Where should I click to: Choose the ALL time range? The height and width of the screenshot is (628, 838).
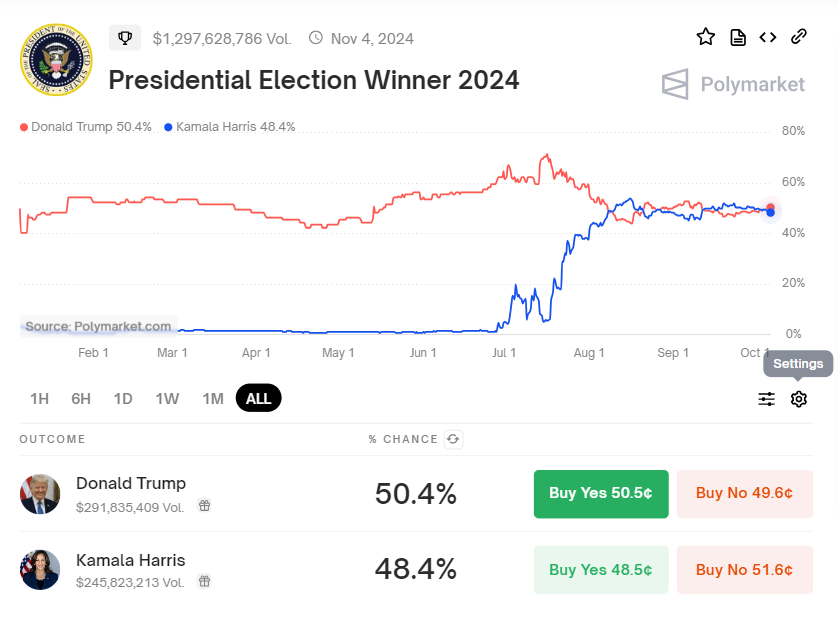(258, 398)
